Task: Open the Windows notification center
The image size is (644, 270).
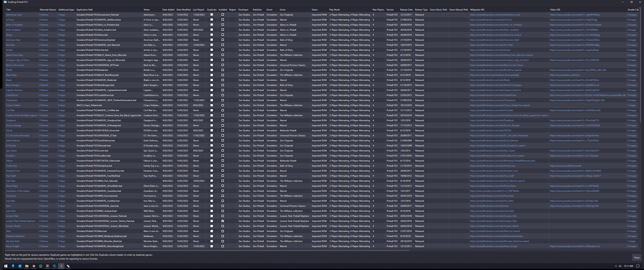Action: pos(638,266)
